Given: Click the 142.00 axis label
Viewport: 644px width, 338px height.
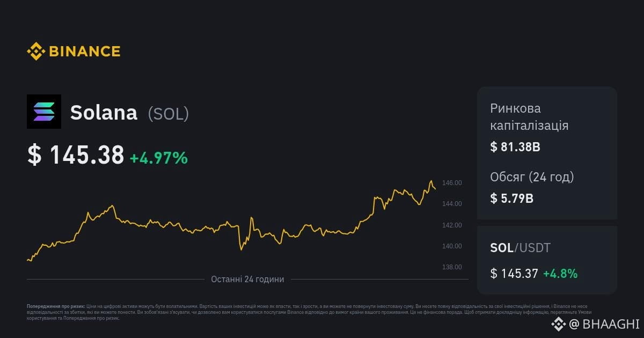Looking at the screenshot, I should coord(452,225).
